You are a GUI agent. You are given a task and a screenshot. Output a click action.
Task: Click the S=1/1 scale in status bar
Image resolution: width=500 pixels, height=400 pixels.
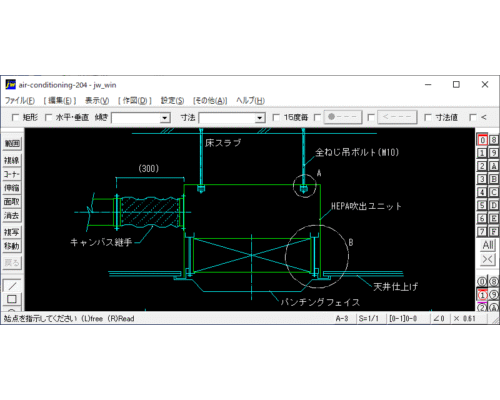tap(369, 319)
